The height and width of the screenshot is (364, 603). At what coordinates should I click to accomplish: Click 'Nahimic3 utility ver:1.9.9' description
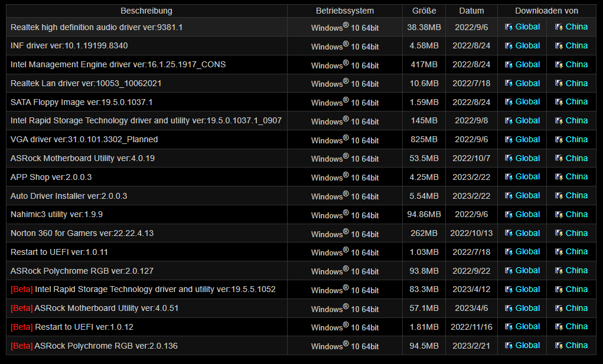57,214
